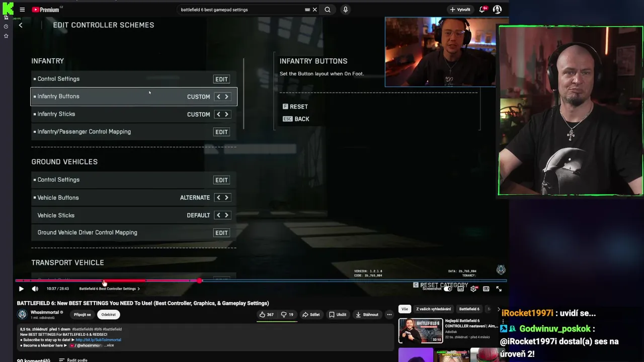This screenshot has height=362, width=644.
Task: Click EDIT for Infantry/Passenger Control Mapping
Action: tap(221, 132)
